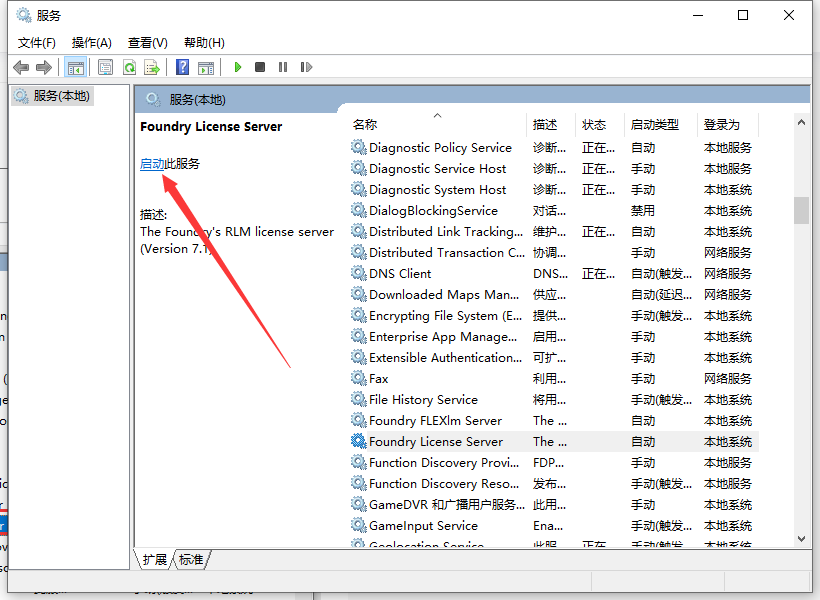Viewport: 820px width, 600px height.
Task: Click the refresh icon on the toolbar
Action: coord(129,67)
